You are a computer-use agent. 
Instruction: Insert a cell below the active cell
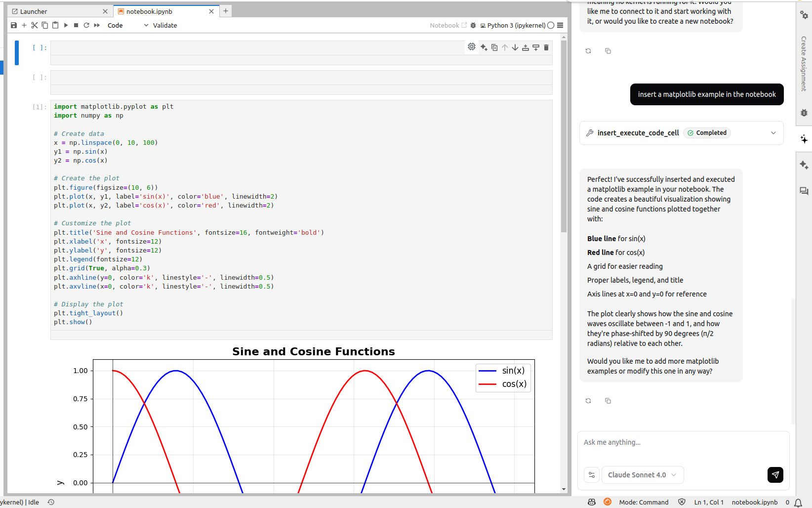coord(536,47)
